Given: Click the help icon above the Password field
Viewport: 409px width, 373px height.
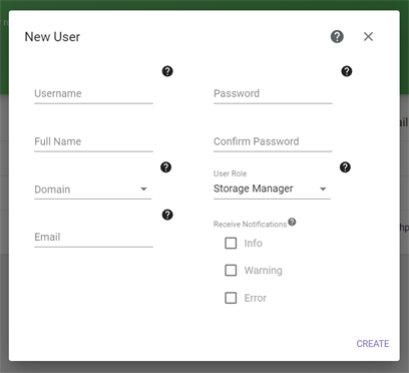Looking at the screenshot, I should (x=347, y=71).
